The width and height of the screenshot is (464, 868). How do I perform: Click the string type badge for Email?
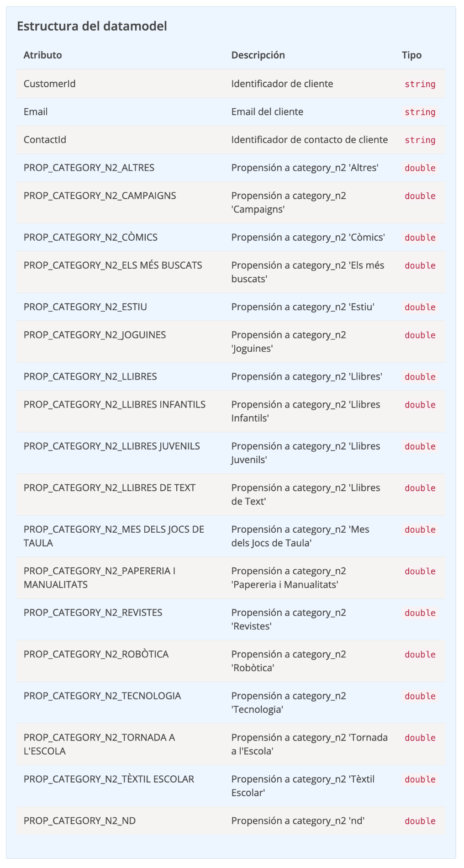click(x=420, y=112)
